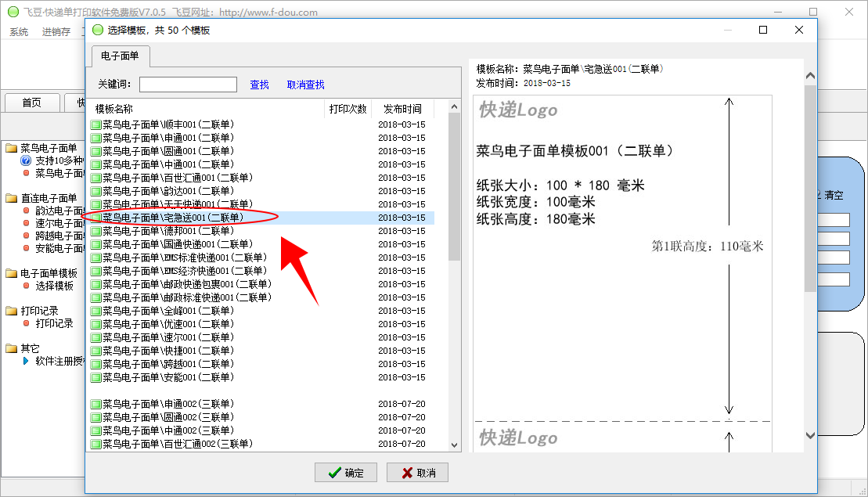Click the 顺丰001 template row icon
Viewport: 868px width, 497px height.
tap(95, 125)
